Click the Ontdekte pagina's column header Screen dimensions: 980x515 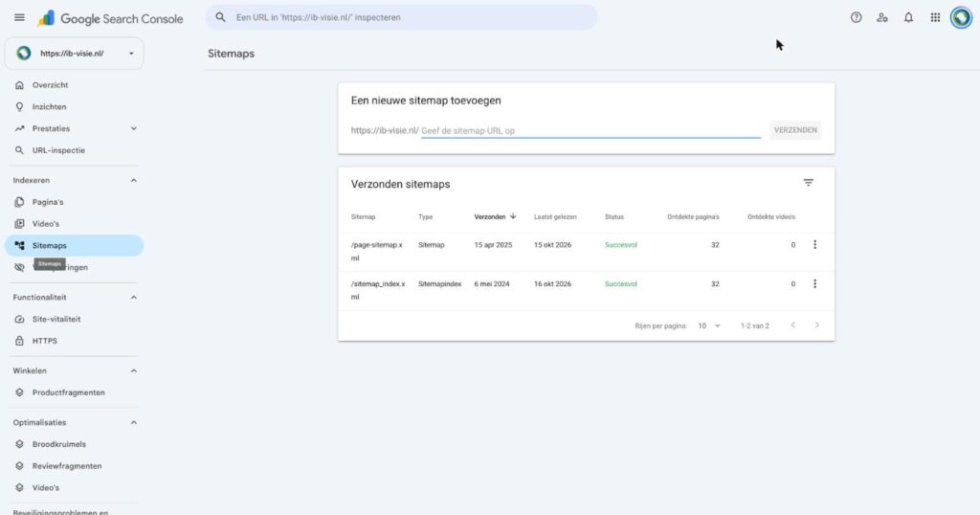coord(693,217)
